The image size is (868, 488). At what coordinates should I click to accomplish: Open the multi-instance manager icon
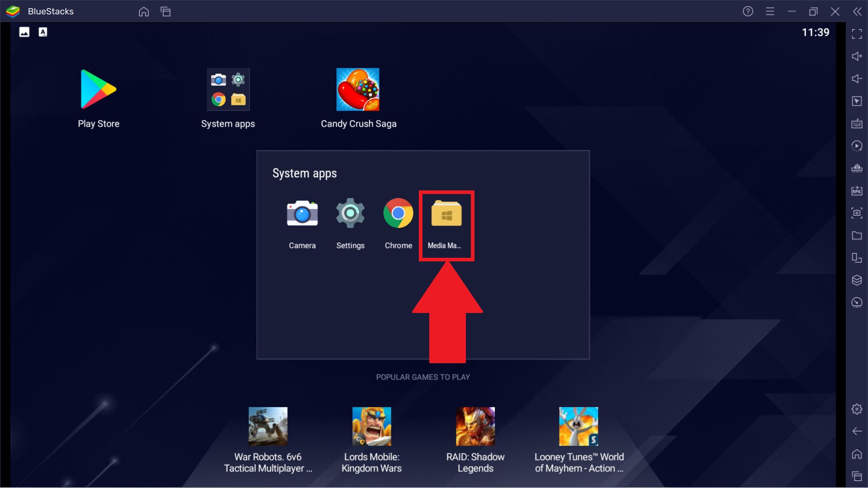click(x=857, y=280)
